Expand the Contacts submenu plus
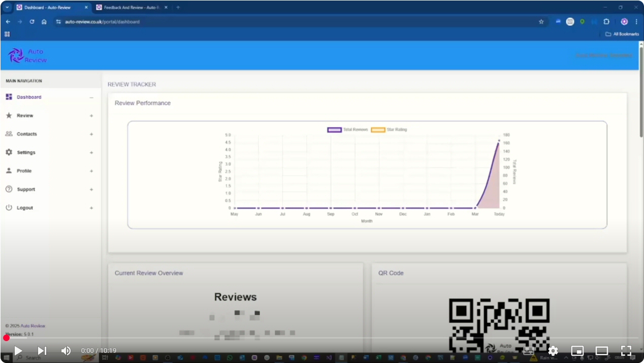 91,134
